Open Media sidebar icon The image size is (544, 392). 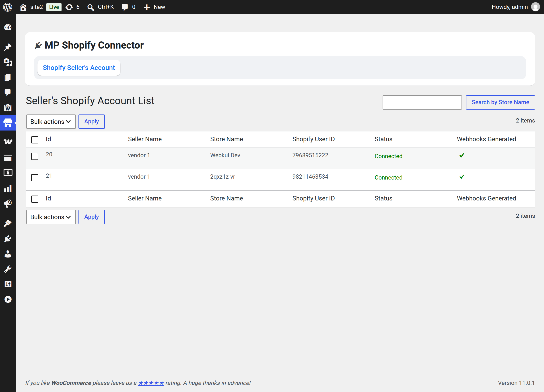(x=8, y=62)
